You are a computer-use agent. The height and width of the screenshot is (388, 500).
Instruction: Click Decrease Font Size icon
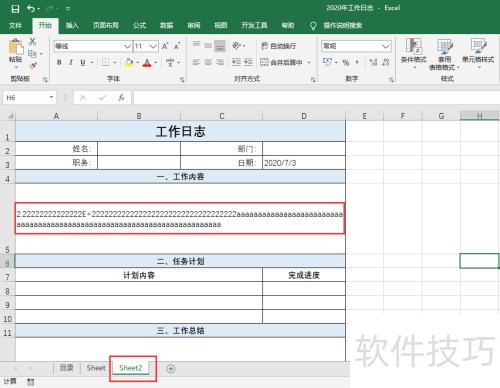(177, 46)
